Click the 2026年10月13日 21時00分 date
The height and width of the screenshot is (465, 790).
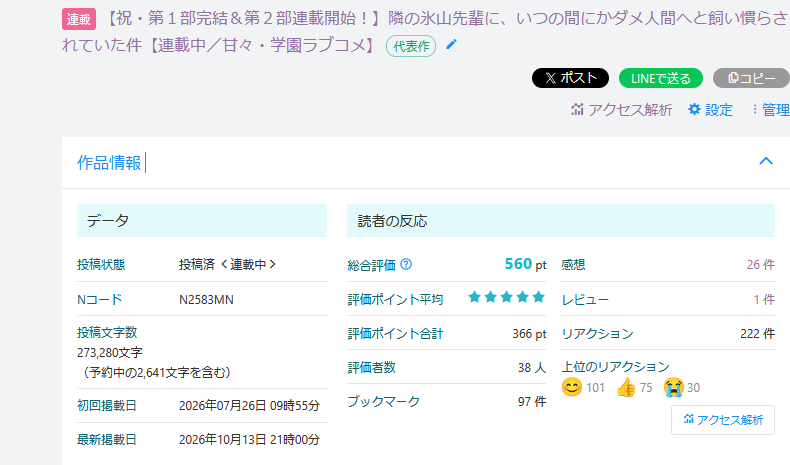coord(249,439)
